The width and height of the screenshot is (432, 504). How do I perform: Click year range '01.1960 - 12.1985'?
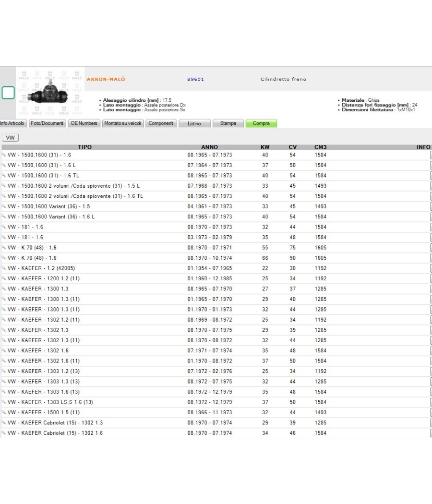210,278
